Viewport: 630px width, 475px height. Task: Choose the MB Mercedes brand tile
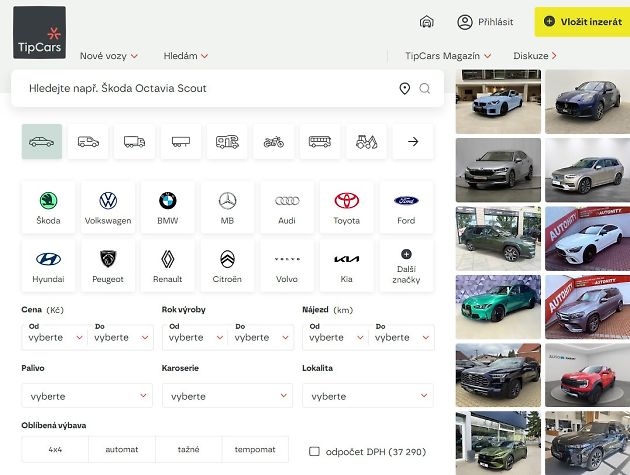click(227, 207)
